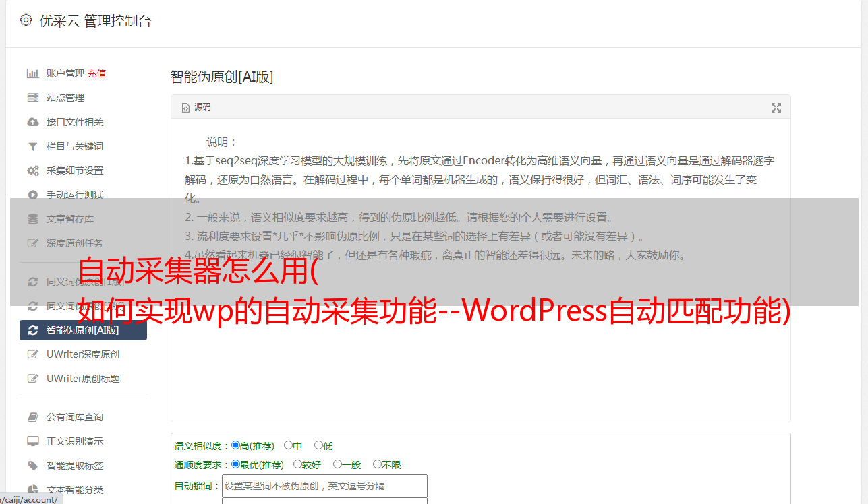The image size is (868, 504).
Task: Select 不限 fluency radio
Action: [377, 464]
